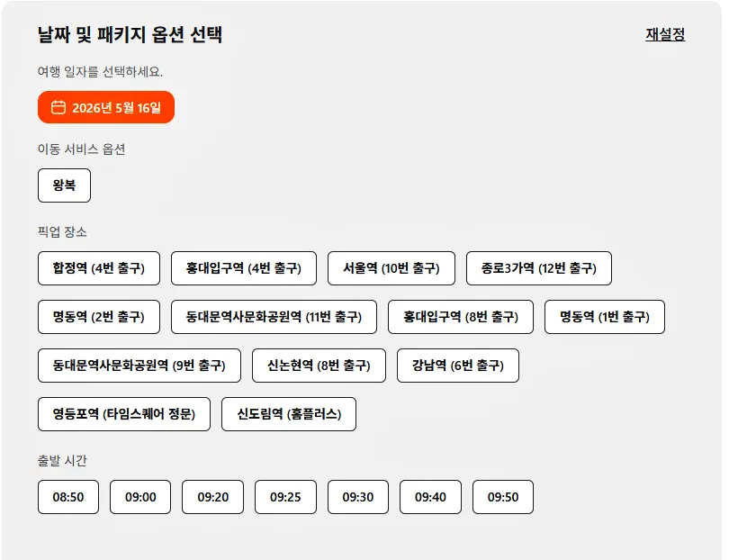Click the 이동 서비스 옵션 label
747x560 pixels.
point(82,149)
